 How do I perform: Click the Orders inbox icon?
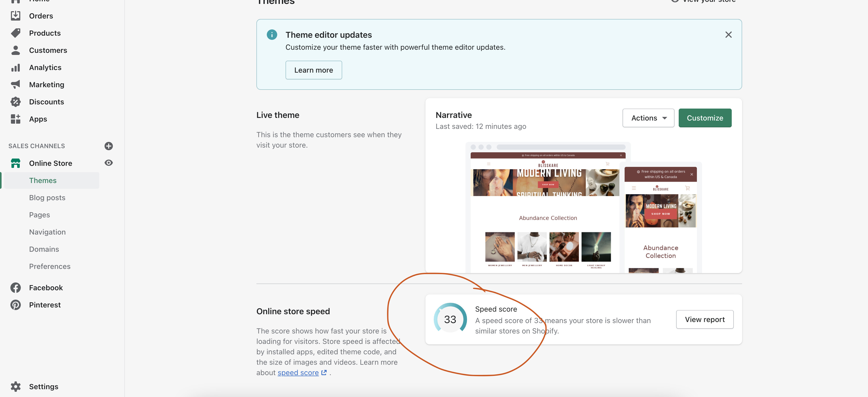coord(16,16)
